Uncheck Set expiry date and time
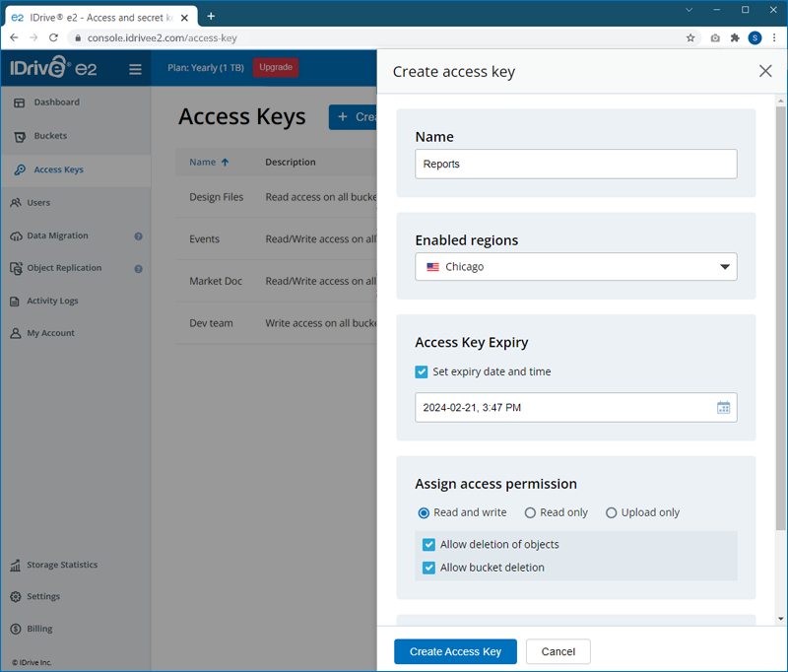This screenshot has width=788, height=672. pyautogui.click(x=422, y=372)
